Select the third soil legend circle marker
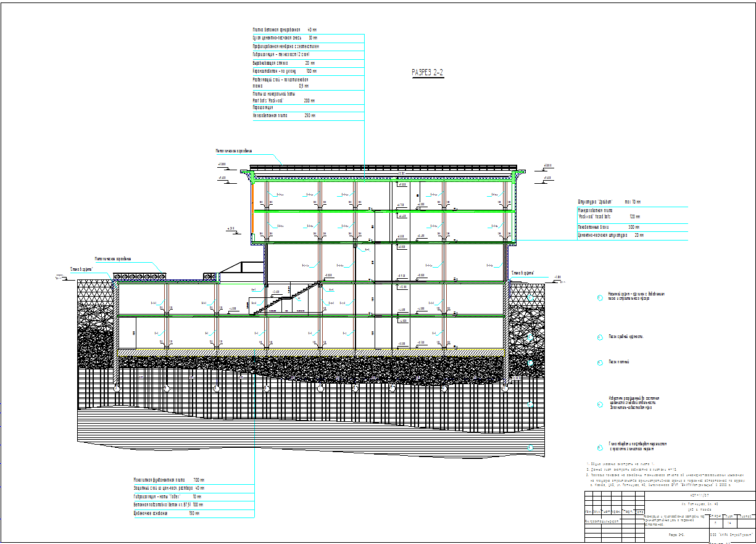Image resolution: width=756 pixels, height=544 pixels. tap(599, 362)
